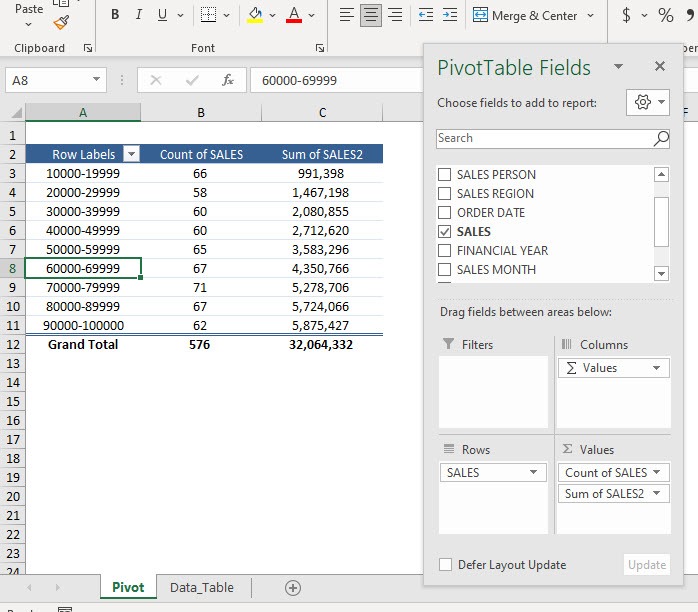Click Merge & Center
Image resolution: width=698 pixels, height=612 pixels.
(x=525, y=16)
